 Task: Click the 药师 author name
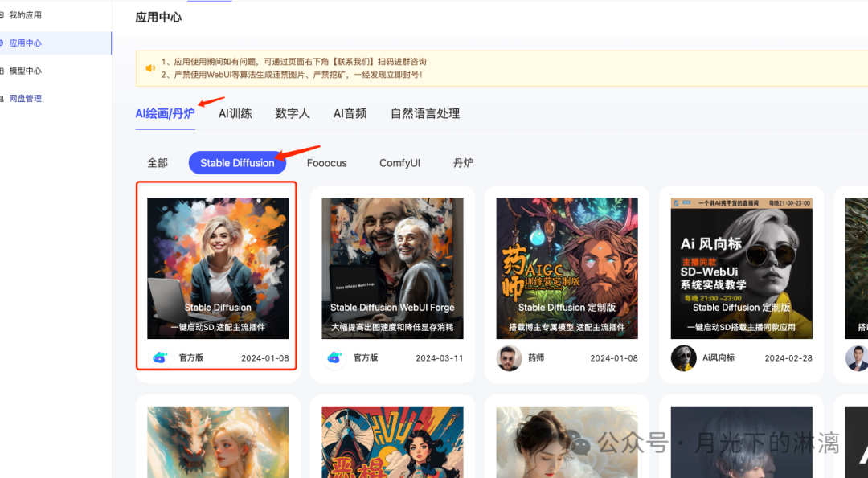pos(536,358)
